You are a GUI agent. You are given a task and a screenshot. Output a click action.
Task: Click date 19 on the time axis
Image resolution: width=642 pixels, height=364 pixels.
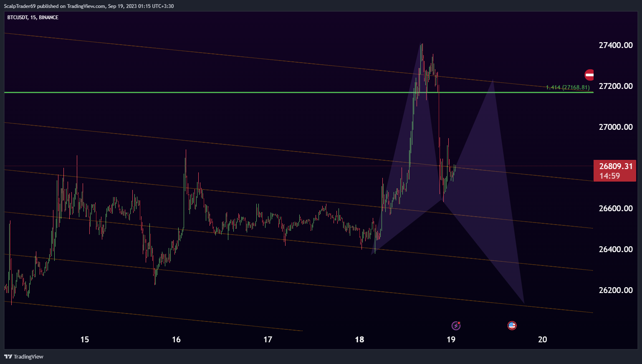click(451, 339)
